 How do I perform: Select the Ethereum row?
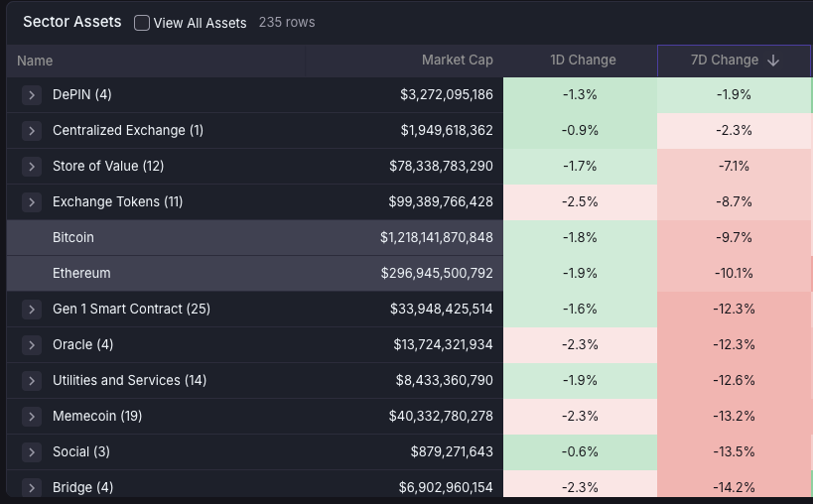(81, 274)
